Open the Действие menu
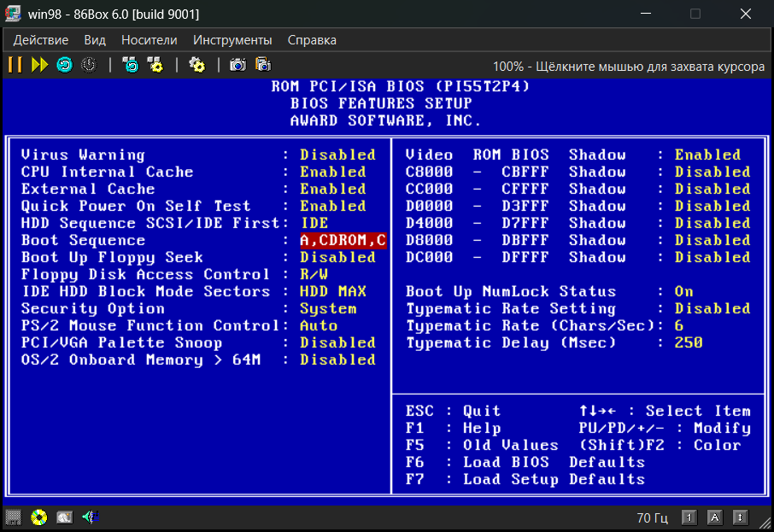Image resolution: width=774 pixels, height=532 pixels. click(41, 40)
